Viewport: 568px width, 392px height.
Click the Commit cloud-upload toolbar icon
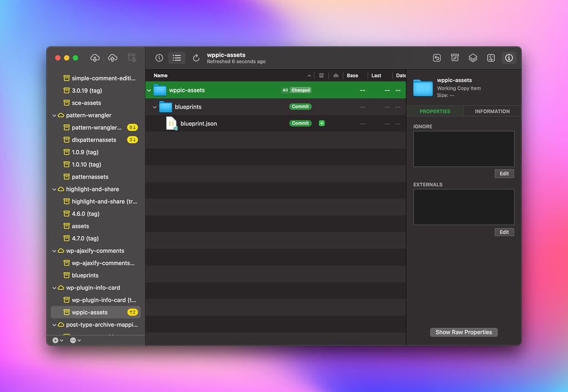[x=113, y=58]
